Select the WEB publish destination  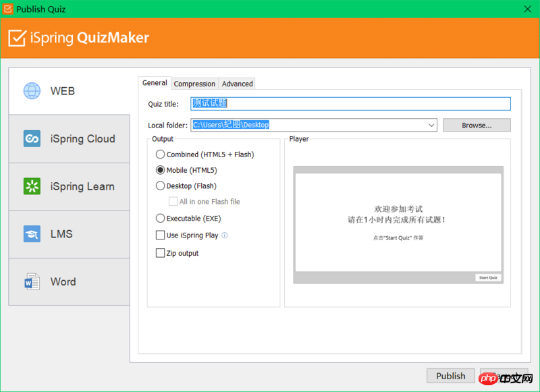(70, 91)
